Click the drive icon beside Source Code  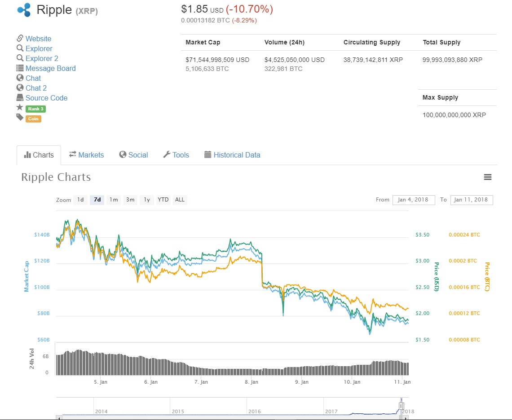20,97
